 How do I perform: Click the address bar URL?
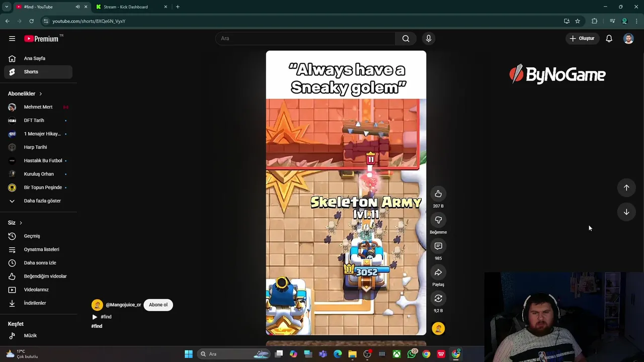tap(89, 21)
